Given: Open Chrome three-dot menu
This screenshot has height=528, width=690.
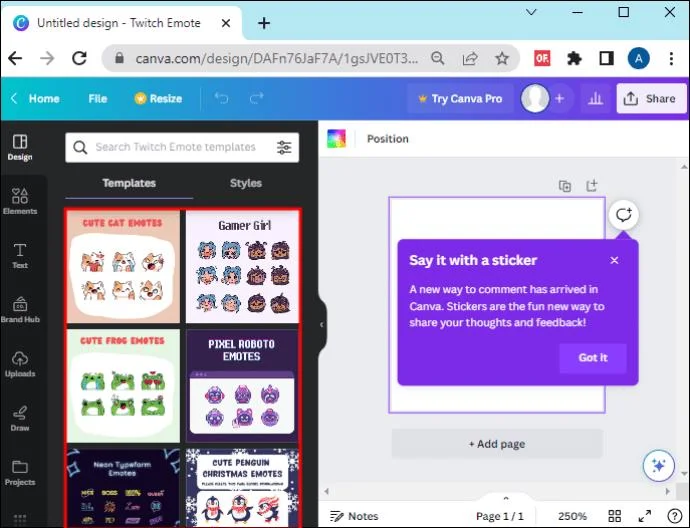Looking at the screenshot, I should click(x=671, y=58).
